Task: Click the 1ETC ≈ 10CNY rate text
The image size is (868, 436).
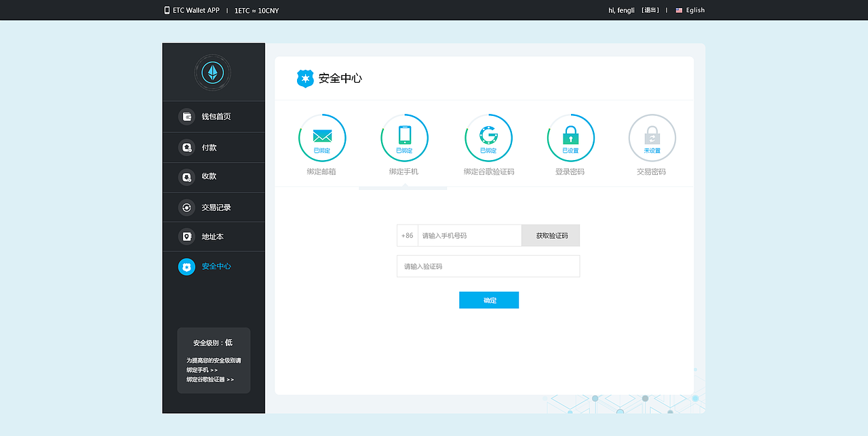Action: tap(256, 11)
